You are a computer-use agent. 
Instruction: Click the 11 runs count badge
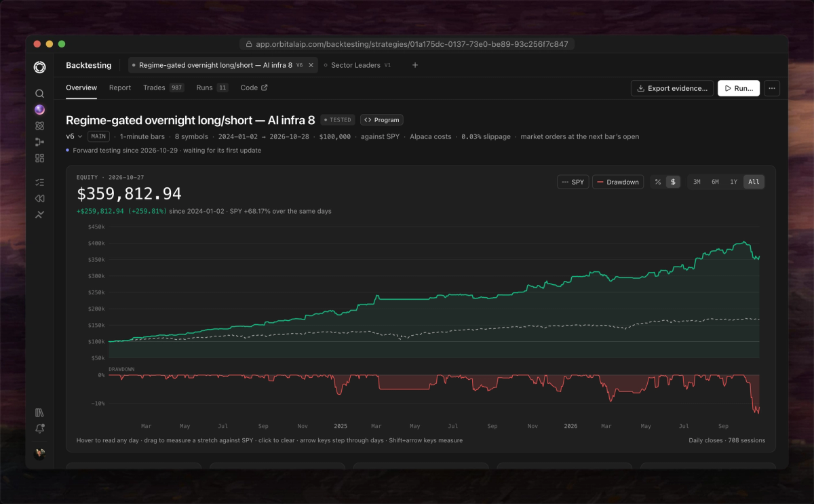pos(222,88)
